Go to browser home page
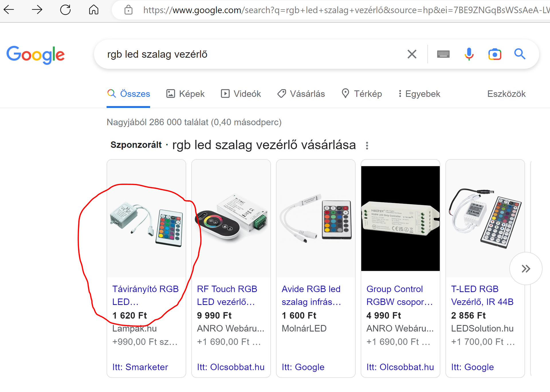Screen dimensions: 550x392 click(x=94, y=10)
